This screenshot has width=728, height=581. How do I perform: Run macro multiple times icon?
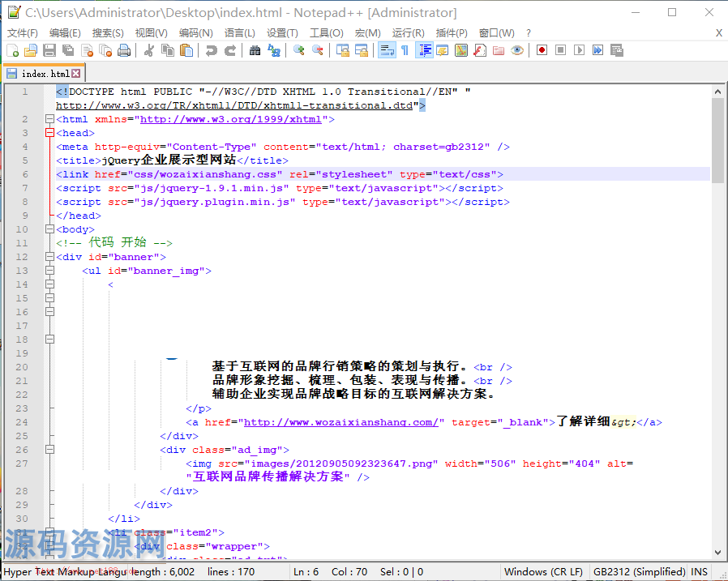[x=597, y=50]
